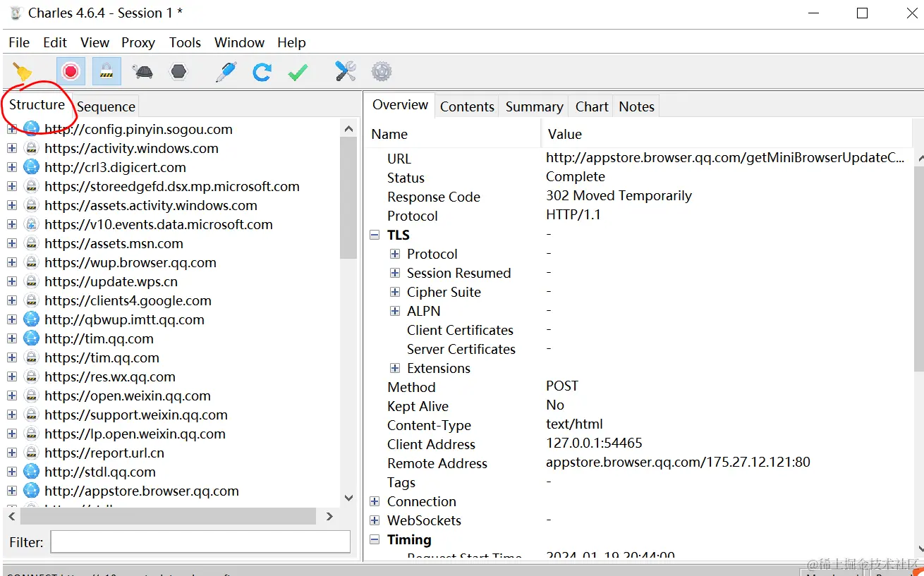
Task: Click the icon of v10.events.data.microsoft.com
Action: tap(31, 224)
